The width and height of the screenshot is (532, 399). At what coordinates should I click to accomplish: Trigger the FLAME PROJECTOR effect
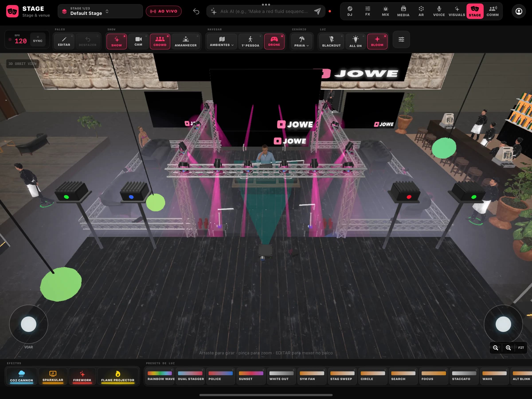(x=118, y=376)
